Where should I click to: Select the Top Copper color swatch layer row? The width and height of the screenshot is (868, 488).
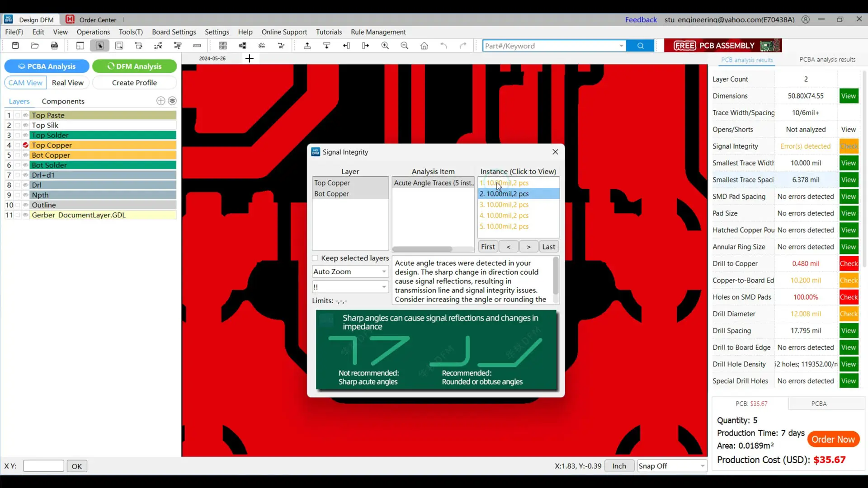point(103,145)
